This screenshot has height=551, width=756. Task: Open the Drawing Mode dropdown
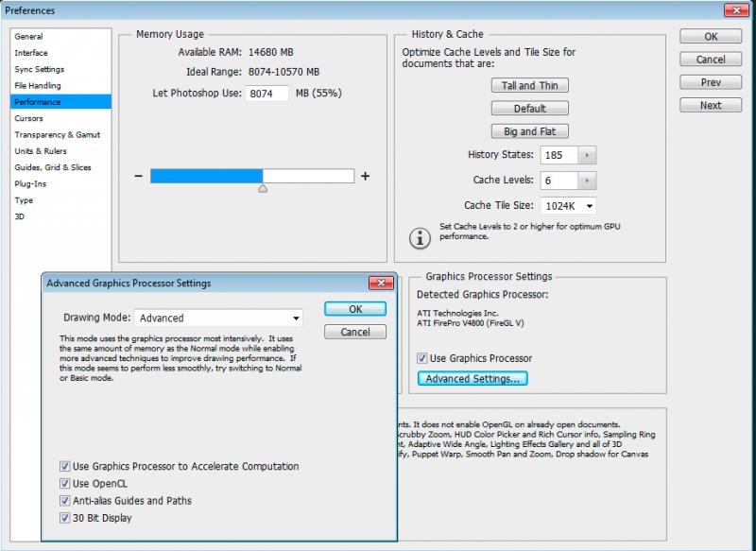[x=218, y=319]
